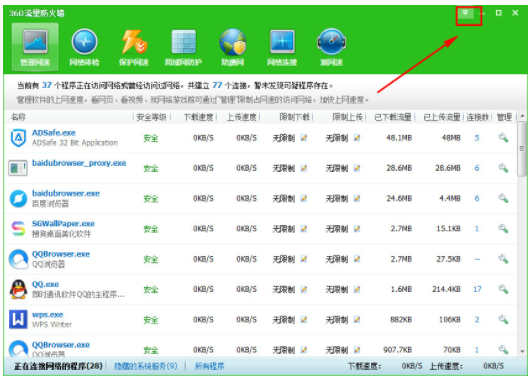This screenshot has height=385, width=532.
Task: Sort by the 连接数 column header
Action: click(477, 117)
